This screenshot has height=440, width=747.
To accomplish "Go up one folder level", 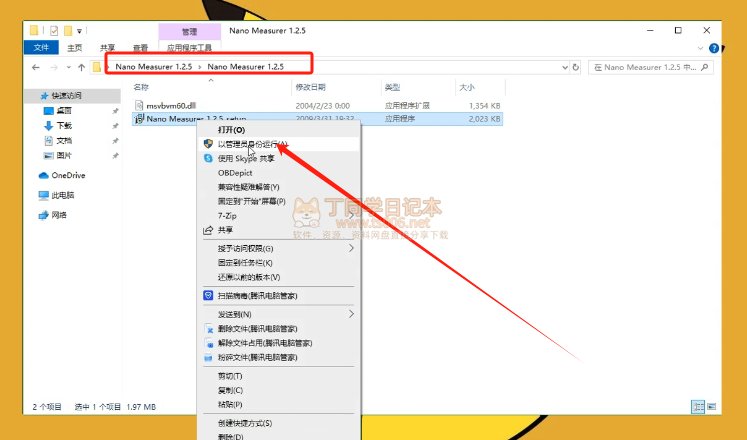I will coord(81,68).
